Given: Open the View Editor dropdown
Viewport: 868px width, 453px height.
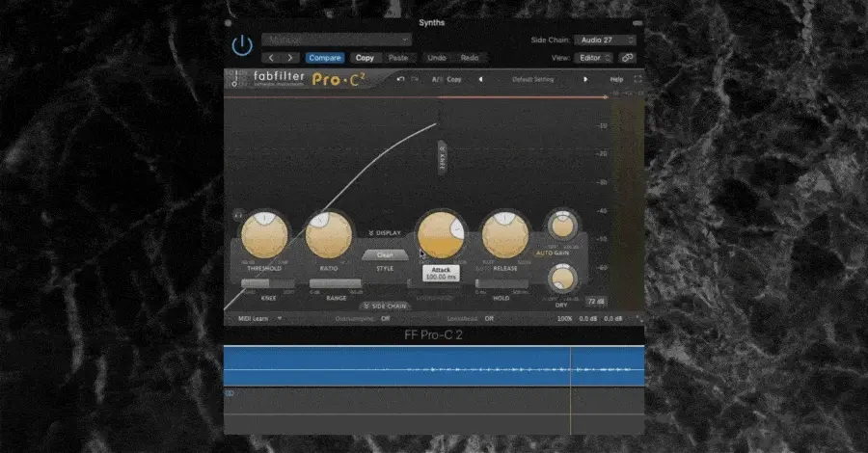Looking at the screenshot, I should point(593,58).
